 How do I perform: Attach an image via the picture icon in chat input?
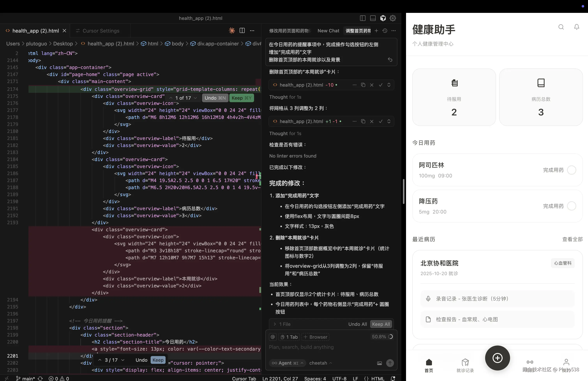(x=380, y=363)
